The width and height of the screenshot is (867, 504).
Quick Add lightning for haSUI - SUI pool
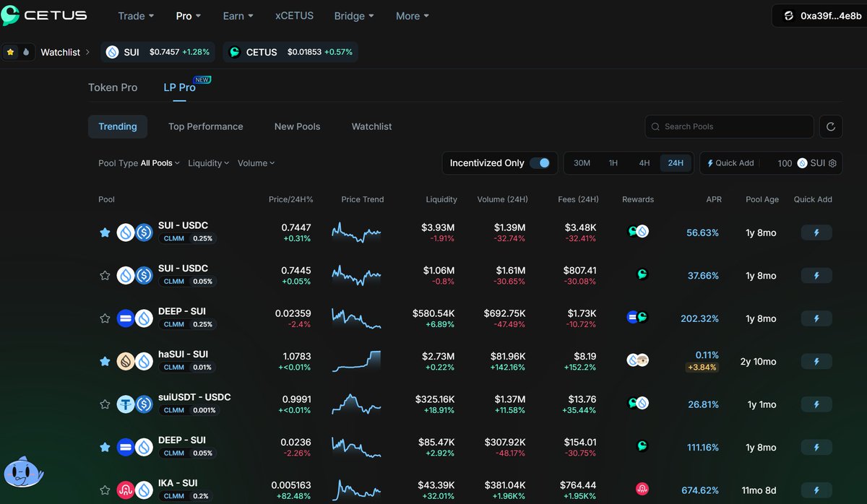(x=816, y=362)
